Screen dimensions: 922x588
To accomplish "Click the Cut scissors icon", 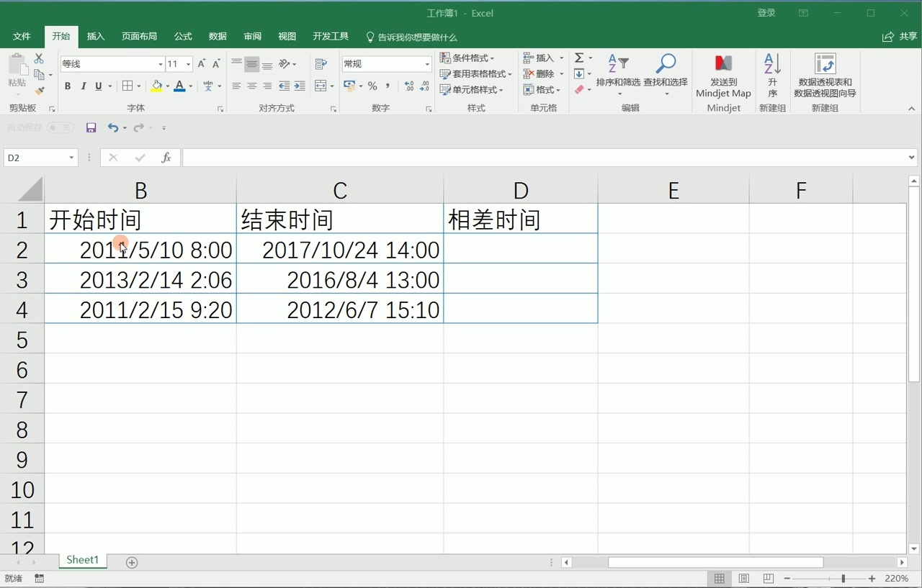I will (39, 58).
